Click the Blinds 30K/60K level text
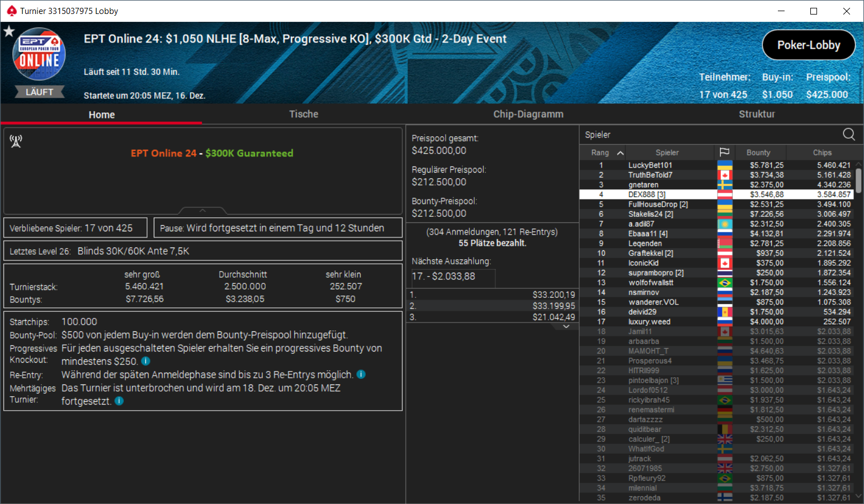The width and height of the screenshot is (864, 504). click(134, 251)
